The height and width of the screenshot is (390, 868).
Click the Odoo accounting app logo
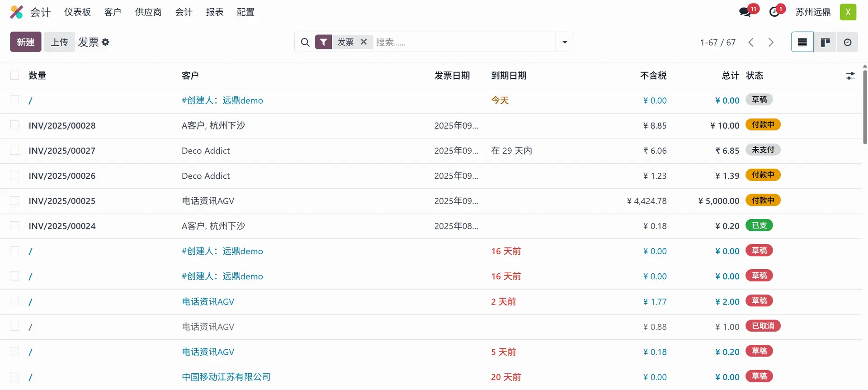click(x=17, y=12)
